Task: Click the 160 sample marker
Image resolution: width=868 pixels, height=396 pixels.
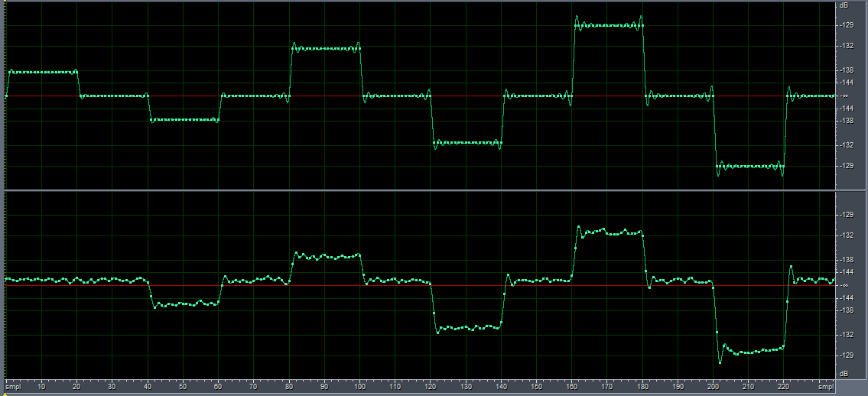Action: (572, 387)
